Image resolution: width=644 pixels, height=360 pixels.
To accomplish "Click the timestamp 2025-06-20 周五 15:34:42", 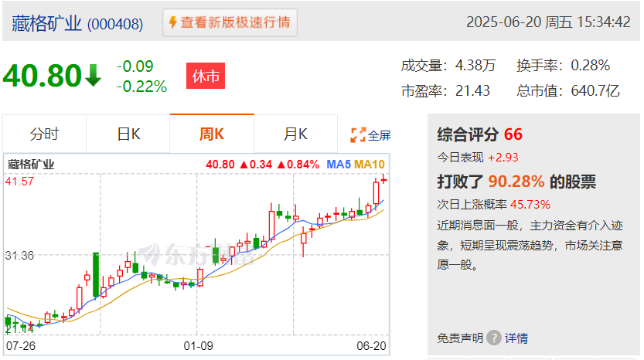I will click(x=548, y=22).
